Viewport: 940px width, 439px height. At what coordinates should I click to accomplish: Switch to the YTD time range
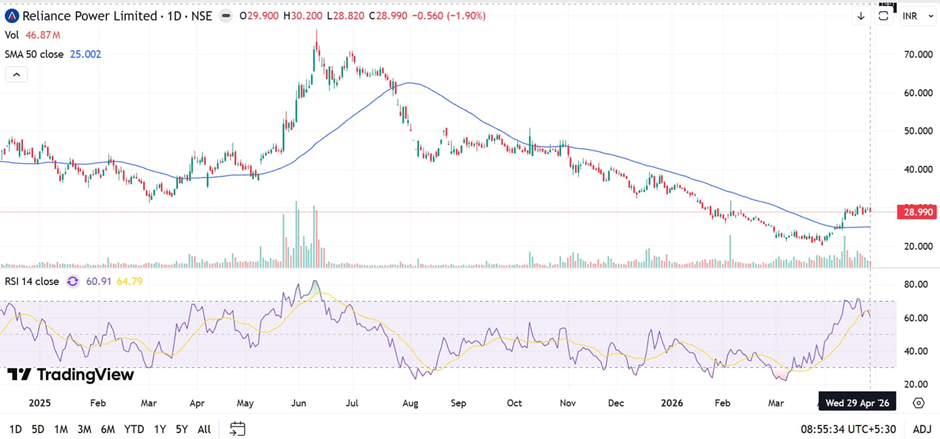coord(133,429)
